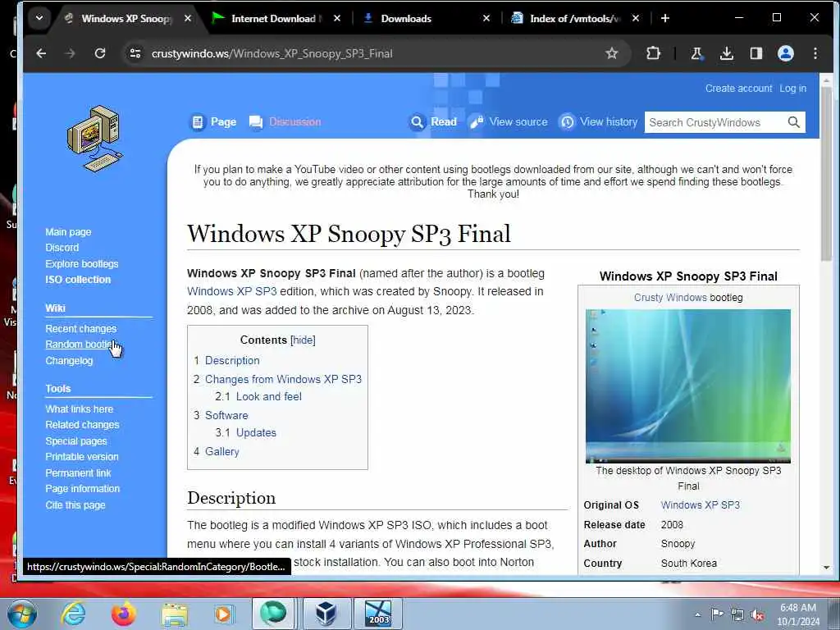Open the infobox desktop screenshot thumbnail
840x630 pixels.
click(x=688, y=386)
